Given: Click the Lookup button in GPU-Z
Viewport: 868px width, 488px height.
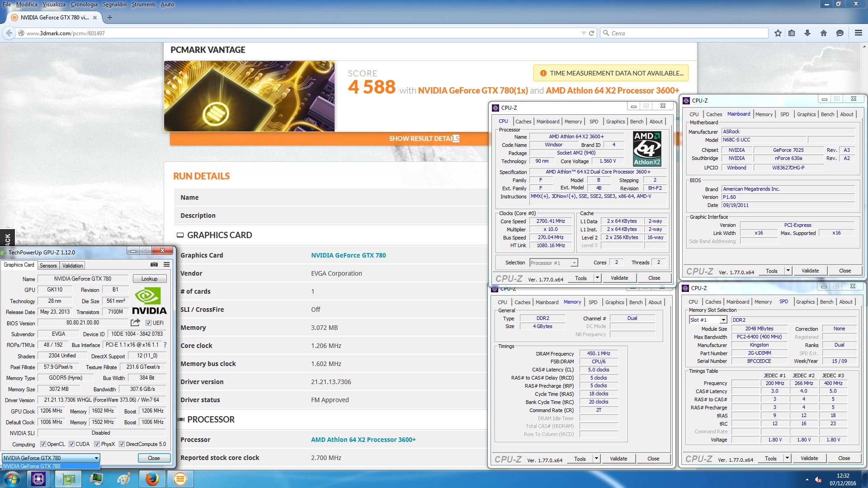Looking at the screenshot, I should [150, 279].
